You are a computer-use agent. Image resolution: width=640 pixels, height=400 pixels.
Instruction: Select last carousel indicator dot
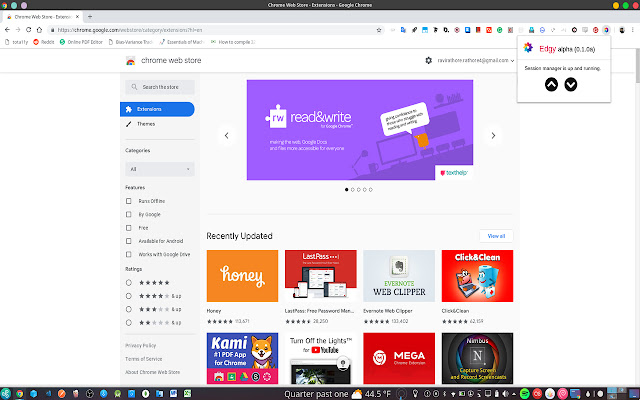click(371, 190)
